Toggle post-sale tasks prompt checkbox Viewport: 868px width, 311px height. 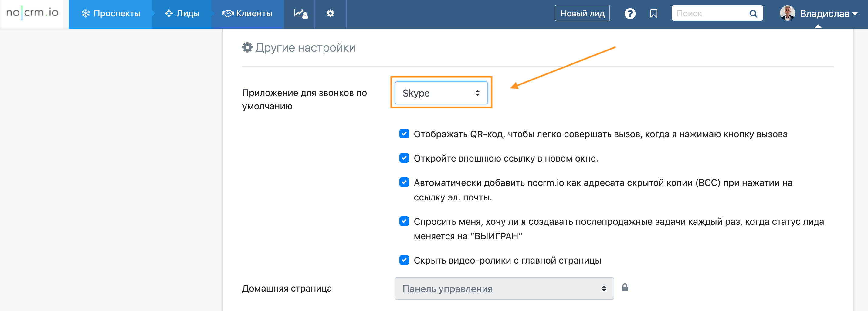click(404, 221)
